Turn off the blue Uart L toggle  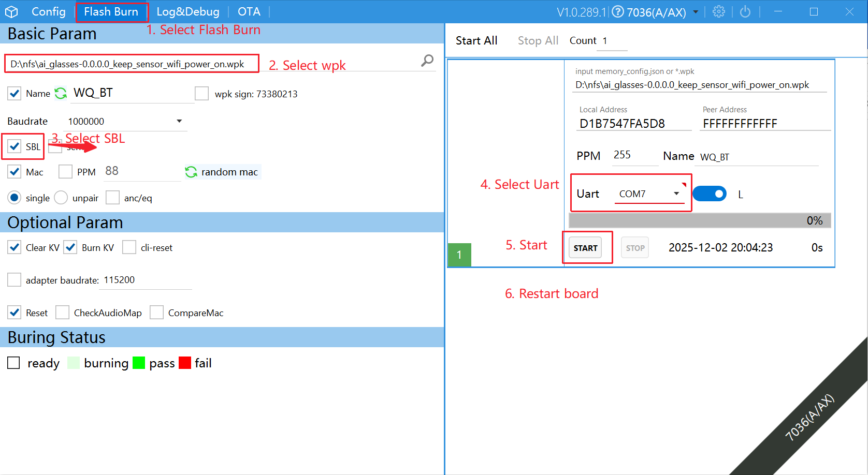coord(710,194)
